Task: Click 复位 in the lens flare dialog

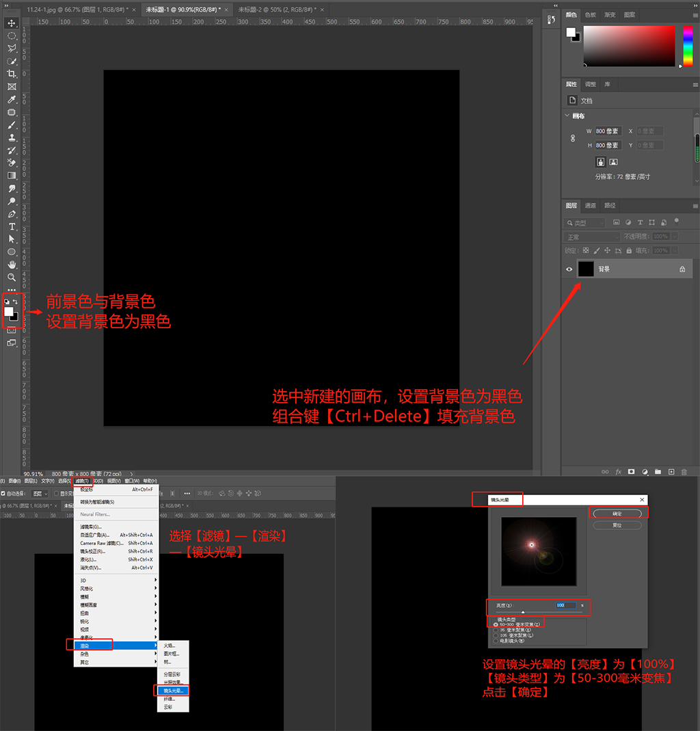Action: (617, 525)
